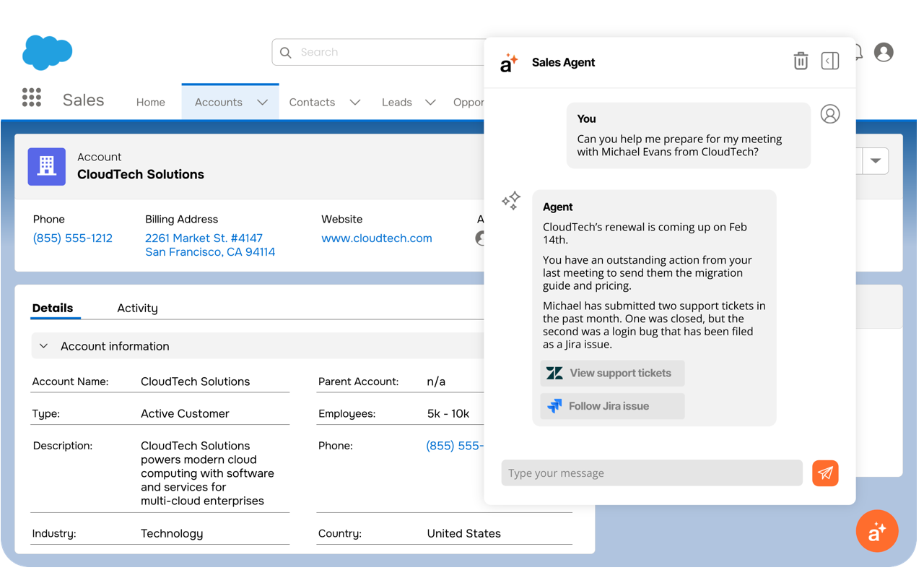
Task: Open the Contacts tab dropdown chevron
Action: pyautogui.click(x=355, y=103)
